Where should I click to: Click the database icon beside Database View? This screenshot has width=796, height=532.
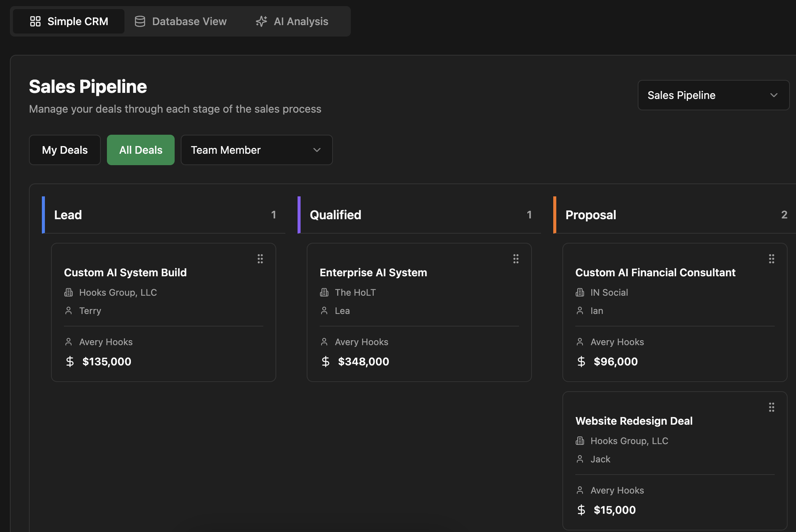tap(140, 21)
